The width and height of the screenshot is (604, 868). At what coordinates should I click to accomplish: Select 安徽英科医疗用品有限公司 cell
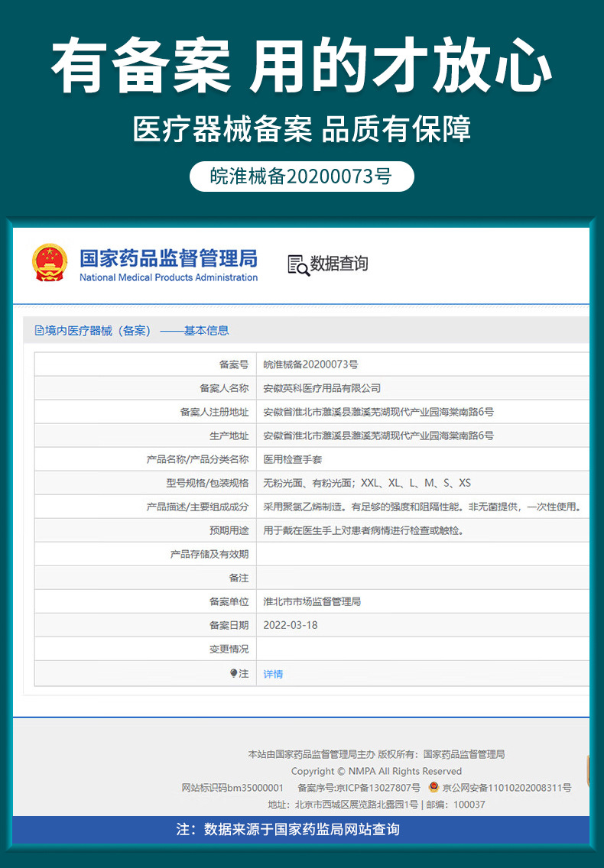click(x=423, y=388)
